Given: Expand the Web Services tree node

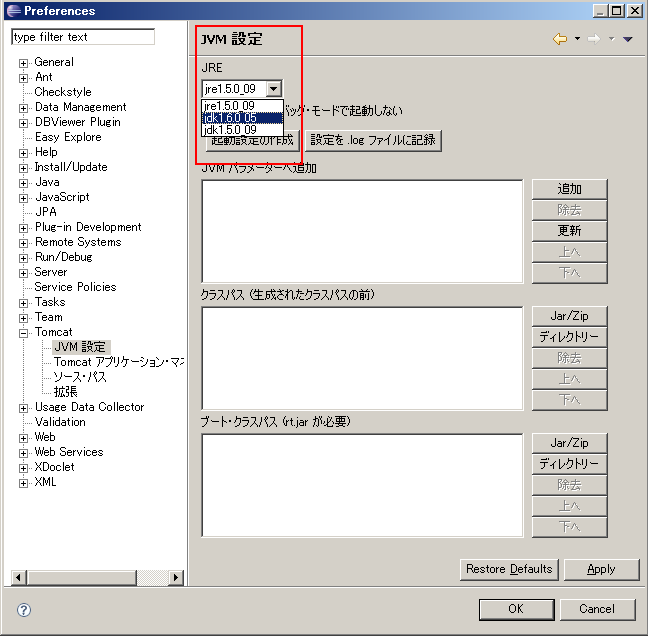Looking at the screenshot, I should (x=24, y=453).
